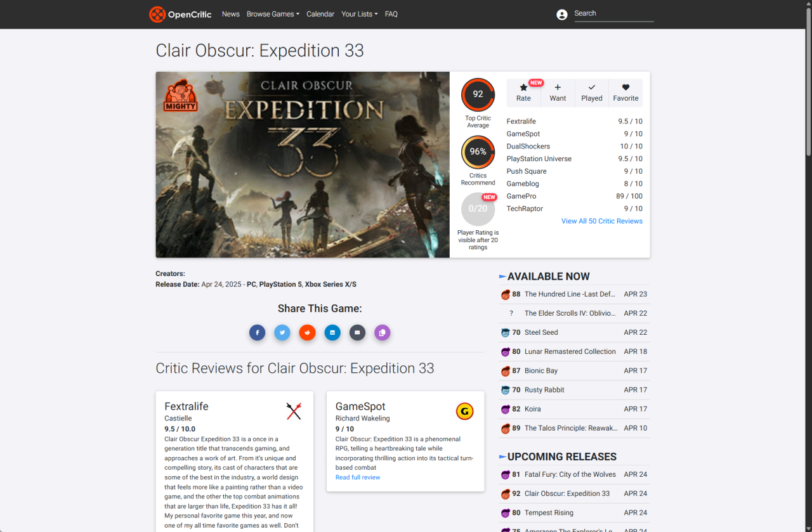
Task: Click the Push Square review row
Action: click(575, 171)
